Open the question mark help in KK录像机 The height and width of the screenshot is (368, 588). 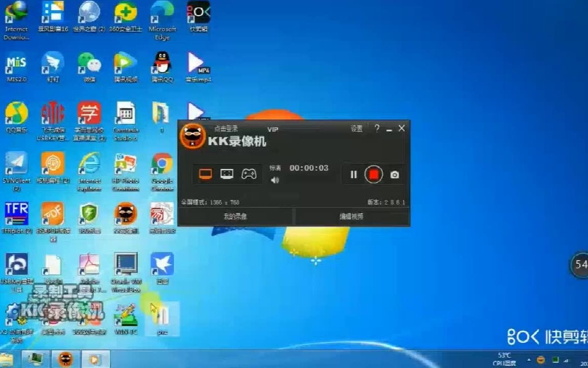click(x=377, y=128)
